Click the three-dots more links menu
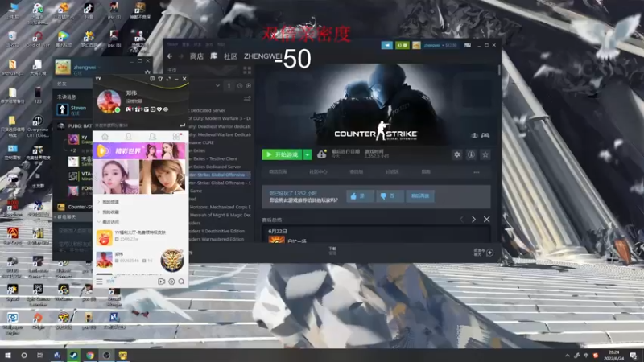 pyautogui.click(x=477, y=172)
